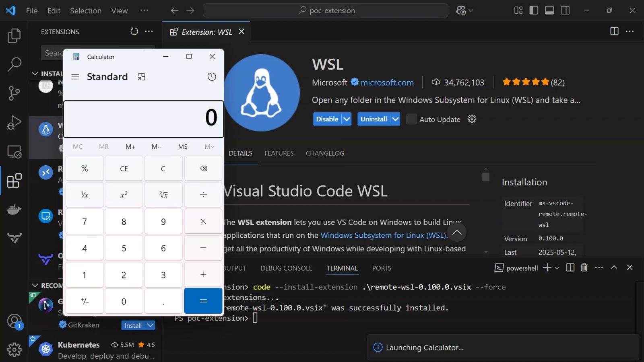Open File menu

tap(32, 10)
